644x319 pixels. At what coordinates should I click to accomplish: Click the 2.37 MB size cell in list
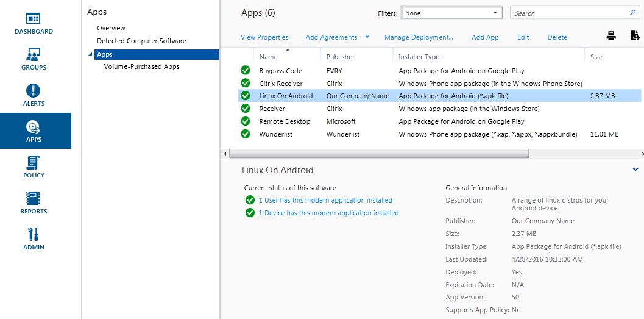603,96
